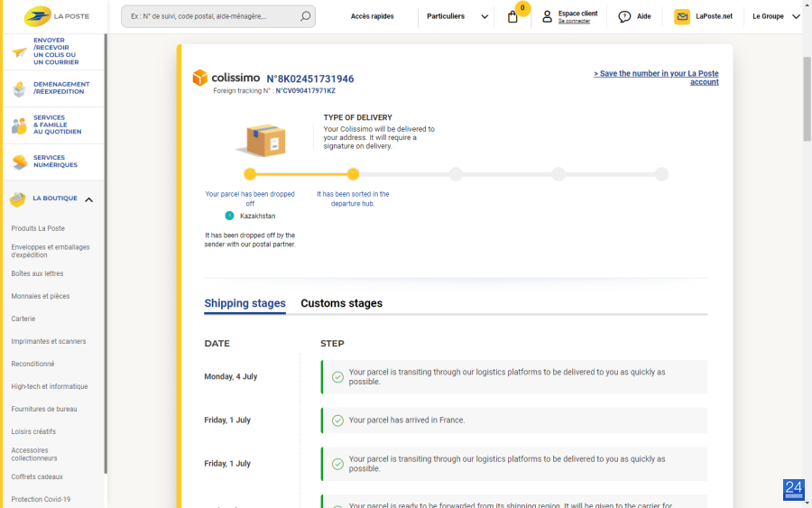Click the blue 24 badge icon
Viewport: 812px width, 508px height.
[794, 489]
